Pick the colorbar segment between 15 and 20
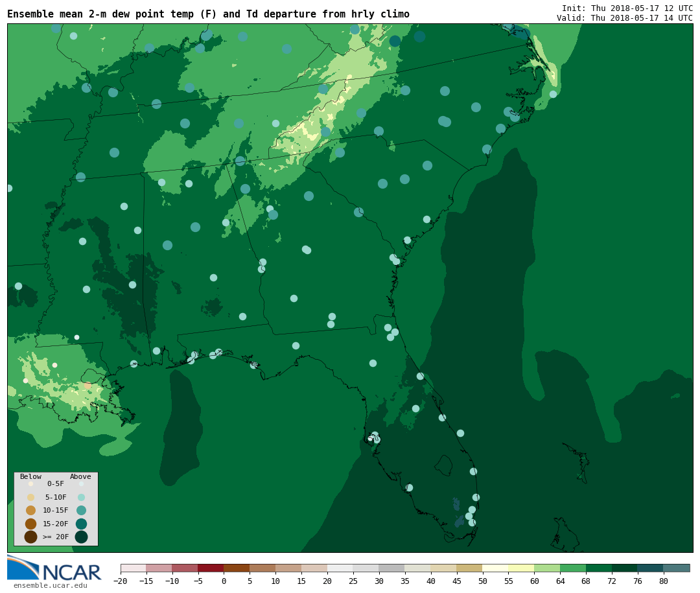Screen dimensions: 700x593 coord(315,568)
